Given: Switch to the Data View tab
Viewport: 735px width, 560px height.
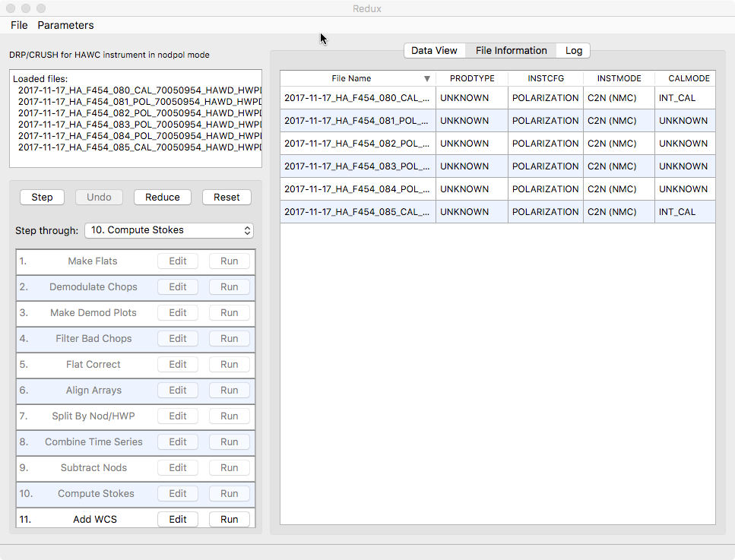Looking at the screenshot, I should pos(434,51).
